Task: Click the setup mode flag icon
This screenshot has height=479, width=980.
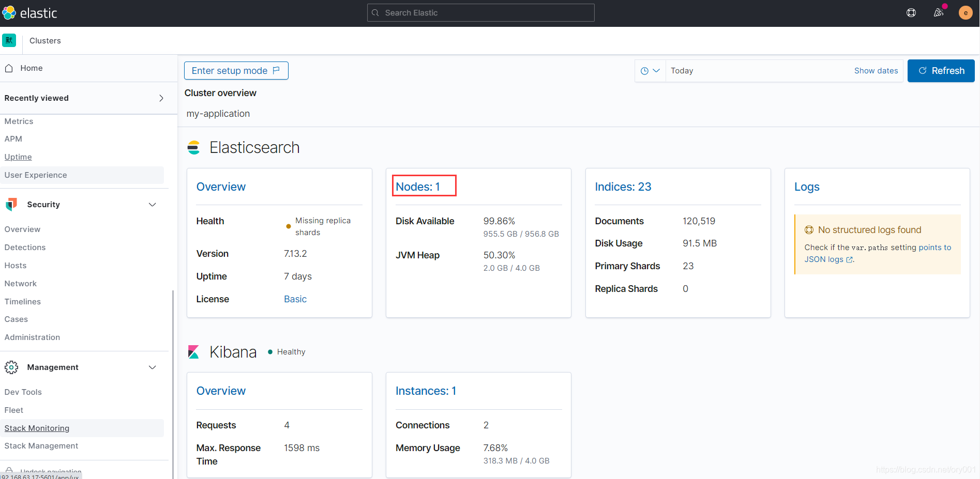Action: [276, 70]
